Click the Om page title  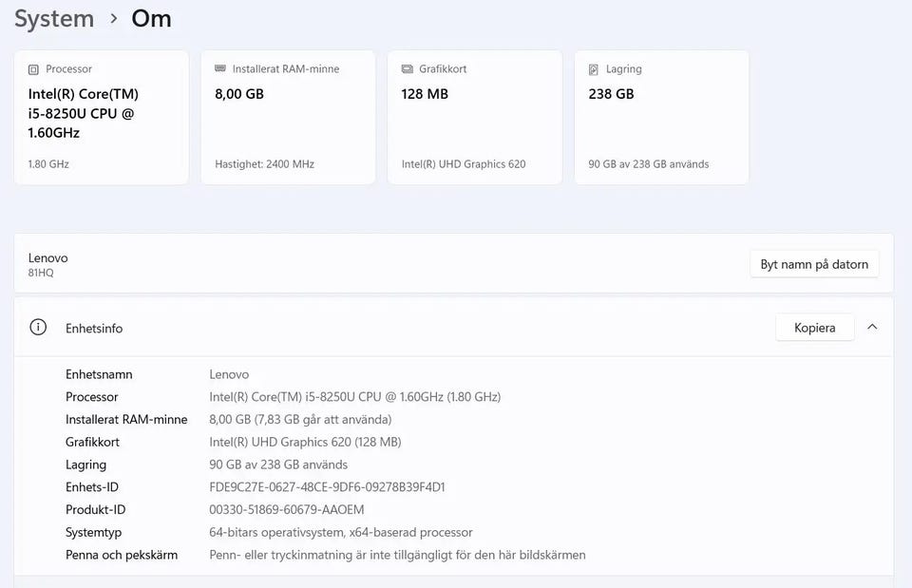pos(151,19)
